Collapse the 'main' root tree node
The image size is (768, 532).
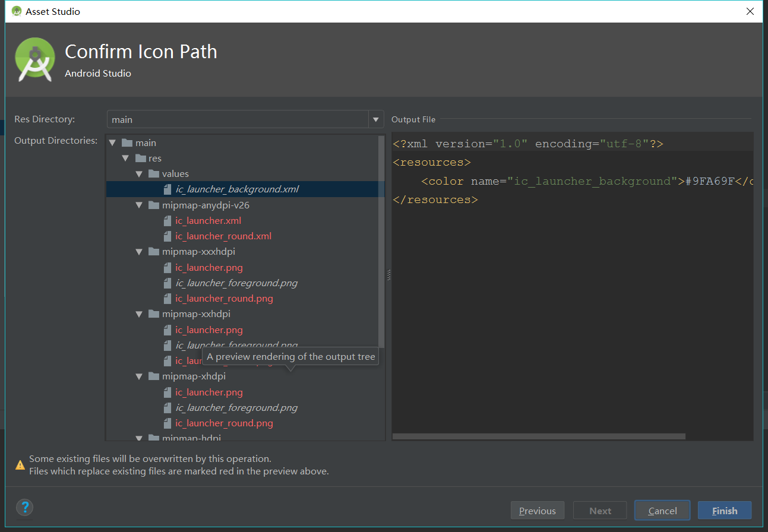[x=112, y=143]
